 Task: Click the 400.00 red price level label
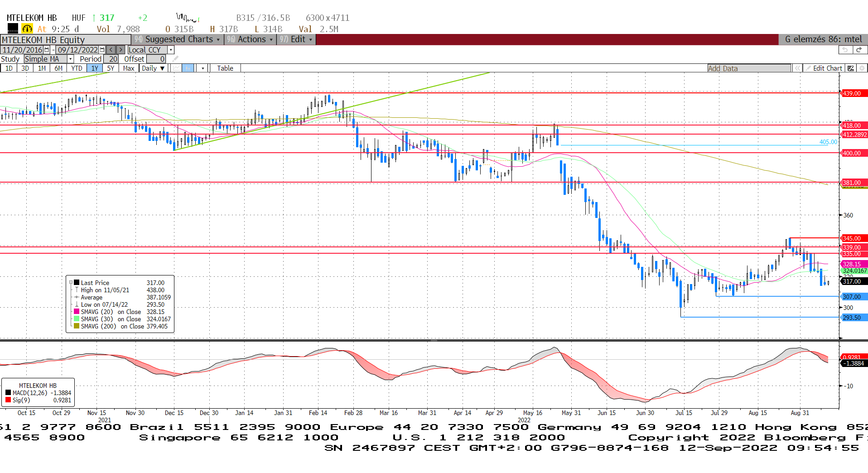[854, 153]
